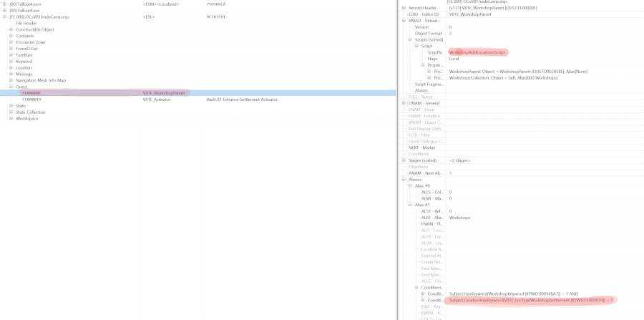
Task: Expand the Navigation Mesh Info Map group
Action: (x=11, y=80)
